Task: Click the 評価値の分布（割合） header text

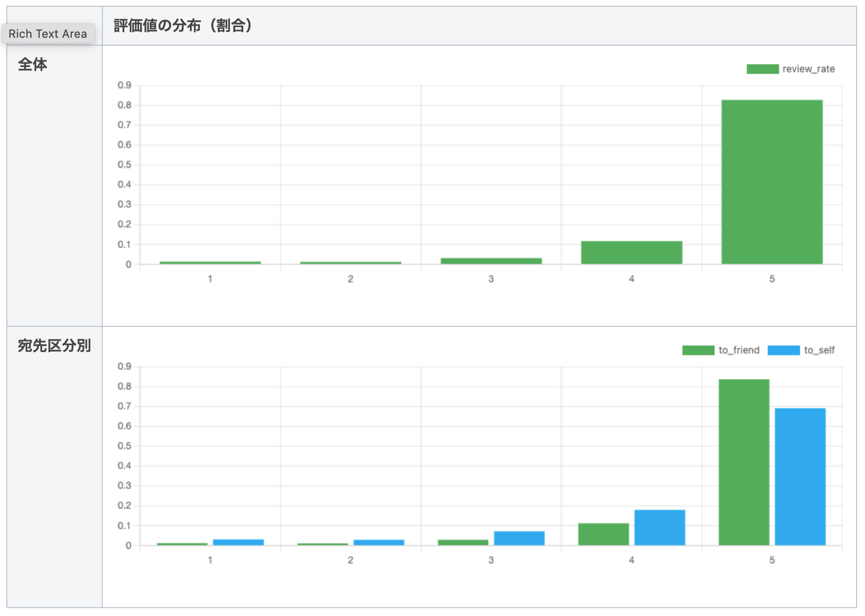Action: click(x=183, y=25)
